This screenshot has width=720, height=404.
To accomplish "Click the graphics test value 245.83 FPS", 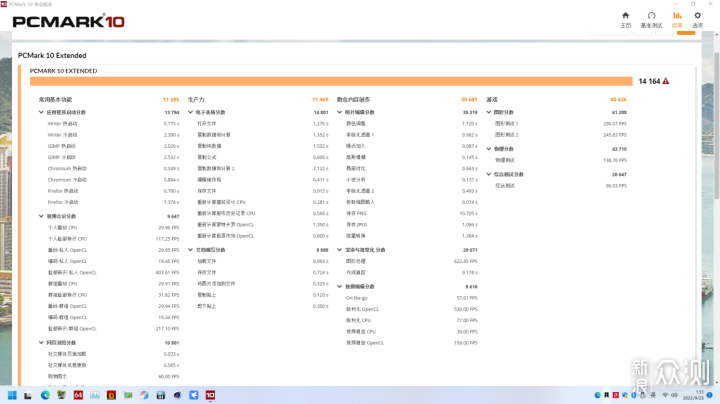I will (615, 135).
